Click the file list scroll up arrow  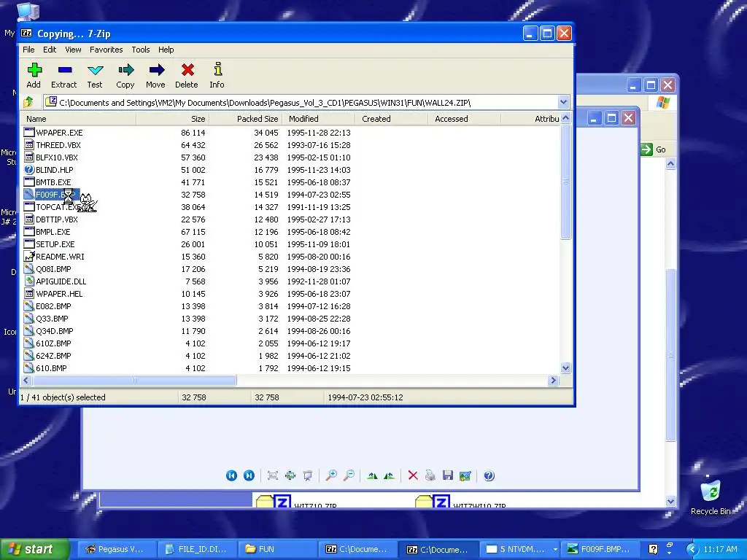tap(565, 118)
